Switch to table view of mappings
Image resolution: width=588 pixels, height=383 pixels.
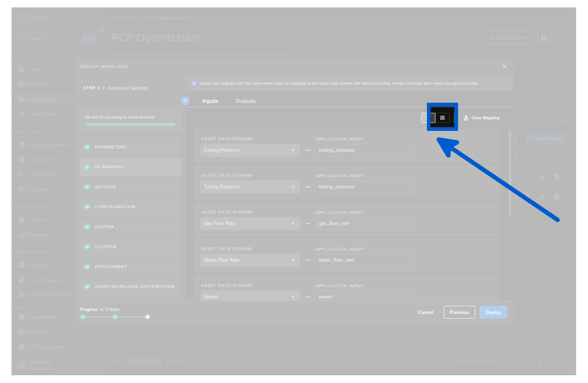click(x=442, y=118)
